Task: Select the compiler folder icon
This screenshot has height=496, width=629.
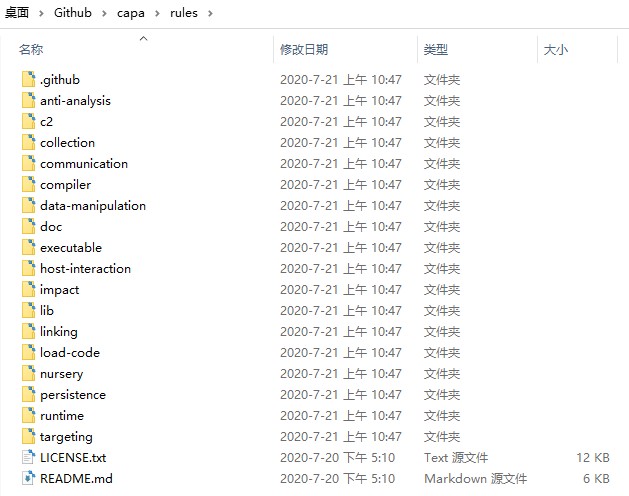Action: point(28,184)
